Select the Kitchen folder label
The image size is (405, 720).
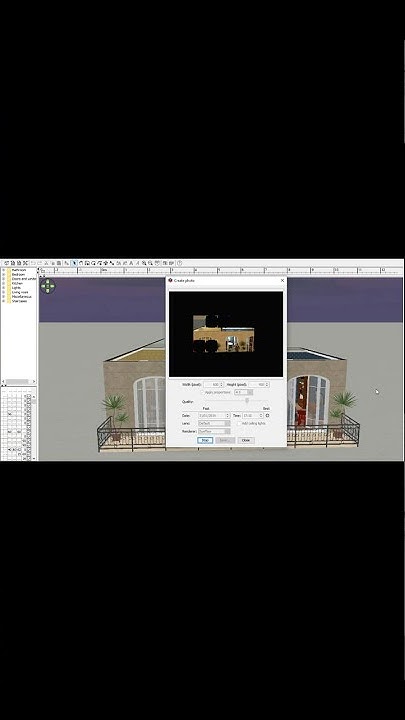point(17,283)
